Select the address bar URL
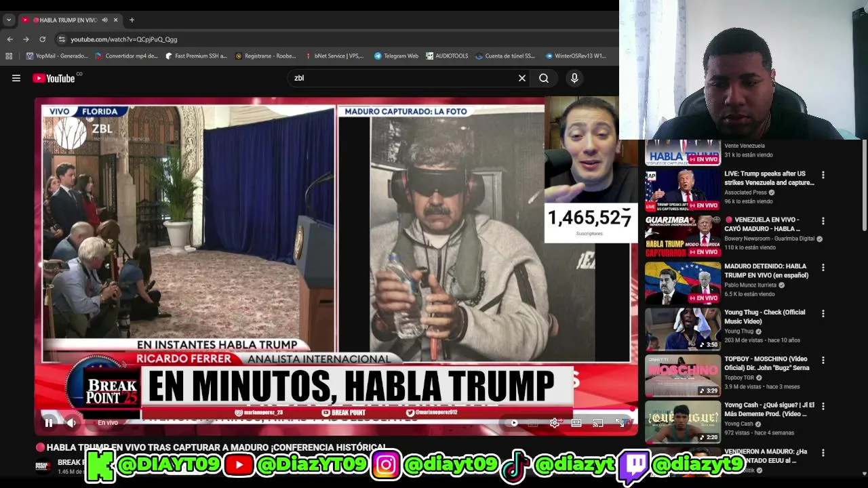This screenshot has height=488, width=868. 123,39
